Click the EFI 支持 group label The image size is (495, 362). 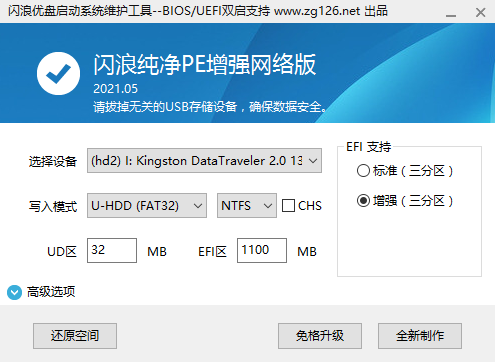[369, 147]
